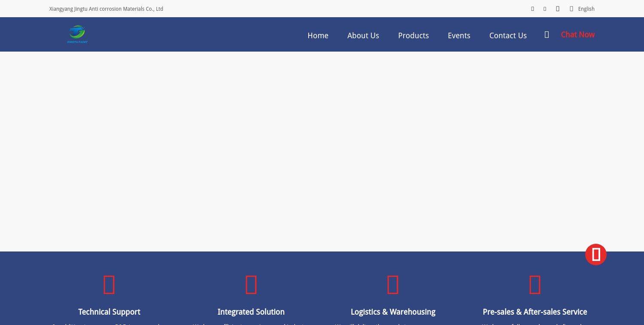The height and width of the screenshot is (325, 644).
Task: Click the floating chat icon at bottom right
Action: click(x=596, y=254)
